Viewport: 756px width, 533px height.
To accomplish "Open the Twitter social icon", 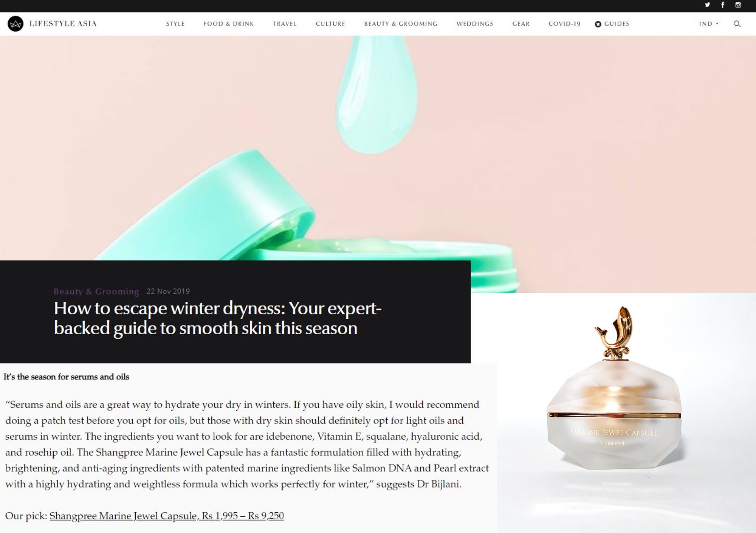I will point(707,5).
